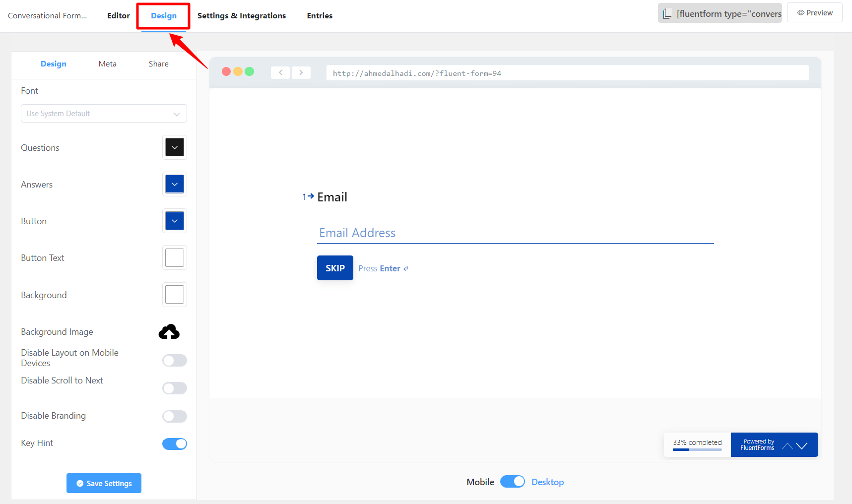Open Settings & Integrations tab

click(242, 16)
